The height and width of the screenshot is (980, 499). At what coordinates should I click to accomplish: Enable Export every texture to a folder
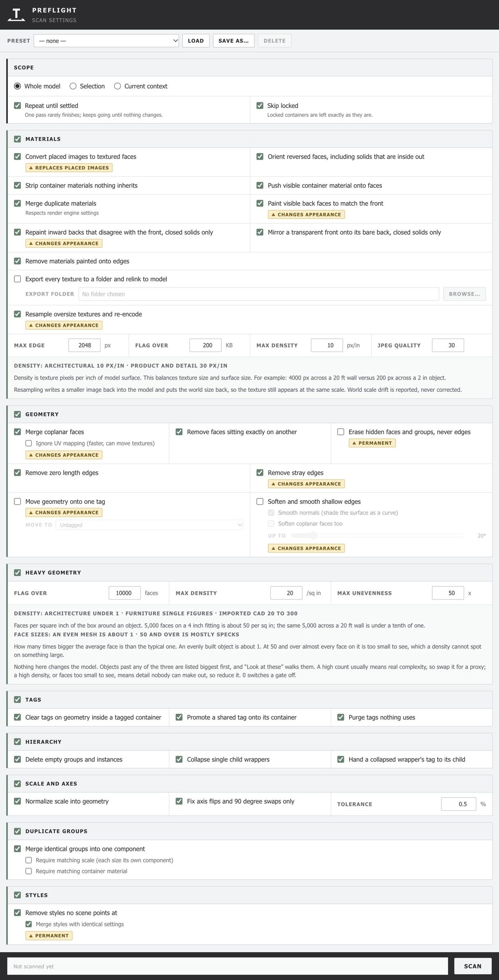pyautogui.click(x=18, y=279)
